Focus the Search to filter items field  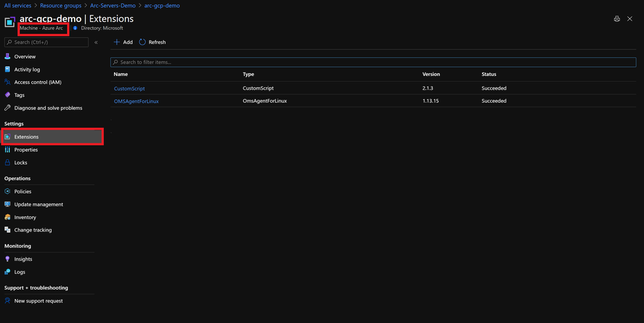point(373,62)
